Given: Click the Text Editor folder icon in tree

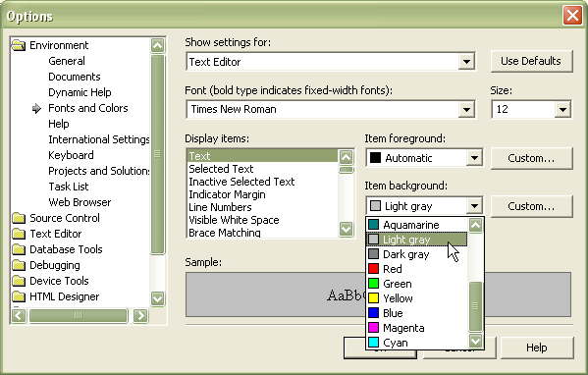Looking at the screenshot, I should coord(19,234).
